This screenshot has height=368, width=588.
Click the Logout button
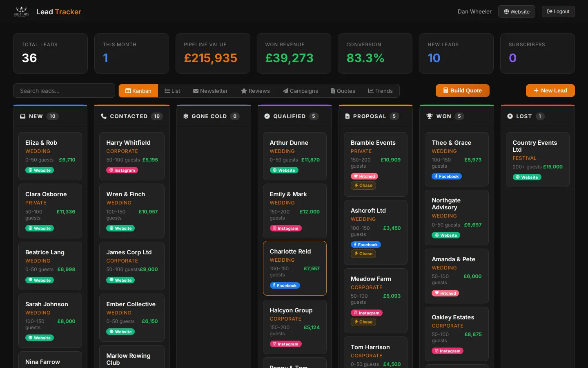tap(558, 11)
